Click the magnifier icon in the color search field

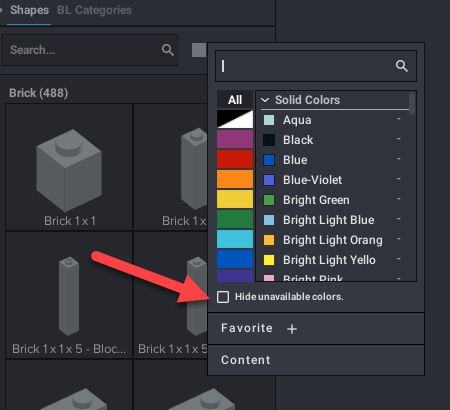tap(402, 66)
